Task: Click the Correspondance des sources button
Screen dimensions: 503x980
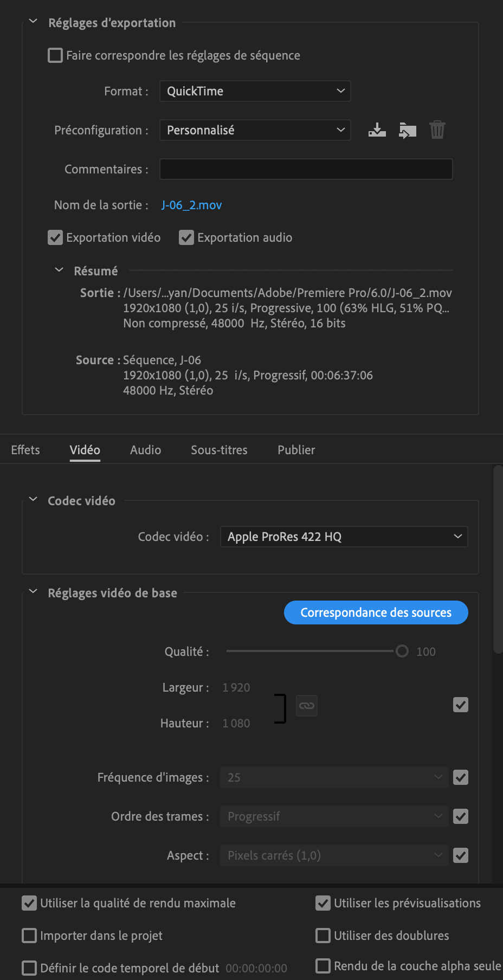Action: point(376,612)
